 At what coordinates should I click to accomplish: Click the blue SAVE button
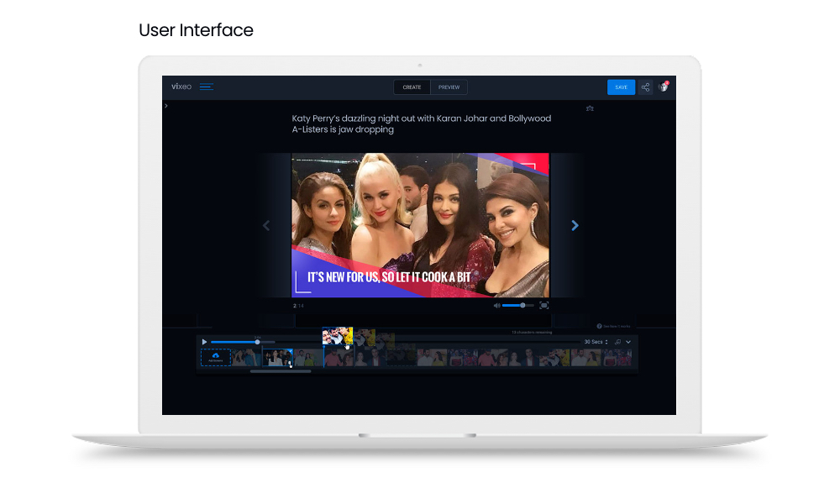tap(621, 87)
